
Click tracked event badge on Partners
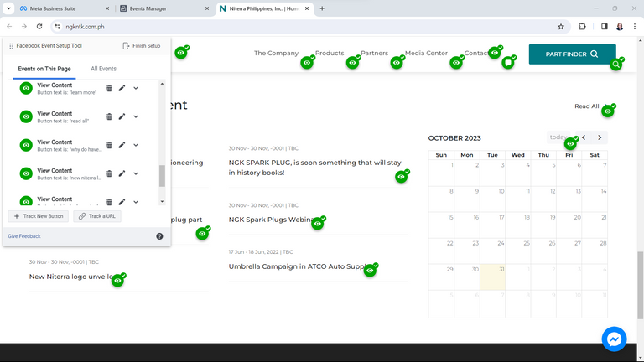[x=397, y=62]
